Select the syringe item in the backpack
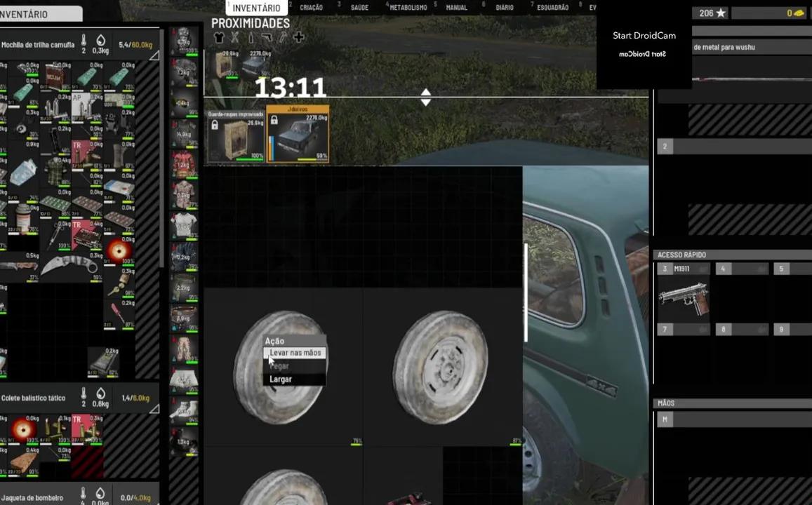Screen dimensions: 812x505 [55, 236]
